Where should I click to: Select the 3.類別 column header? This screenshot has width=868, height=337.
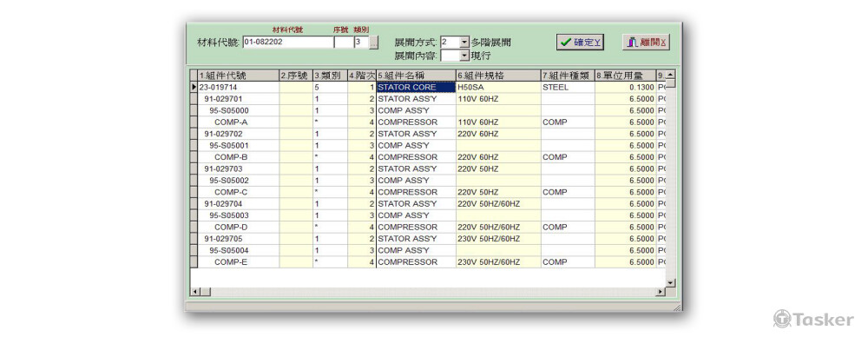pyautogui.click(x=331, y=76)
